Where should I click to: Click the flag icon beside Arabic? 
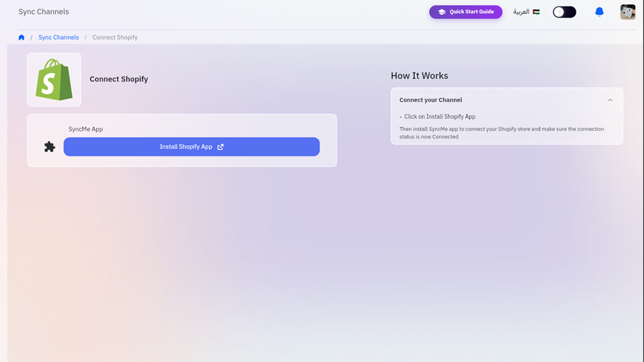(536, 12)
